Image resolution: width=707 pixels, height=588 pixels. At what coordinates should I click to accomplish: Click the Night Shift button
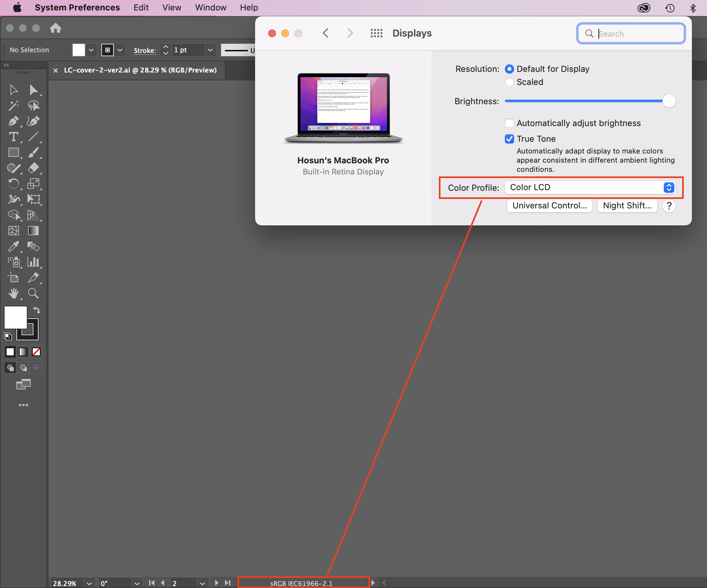coord(627,205)
